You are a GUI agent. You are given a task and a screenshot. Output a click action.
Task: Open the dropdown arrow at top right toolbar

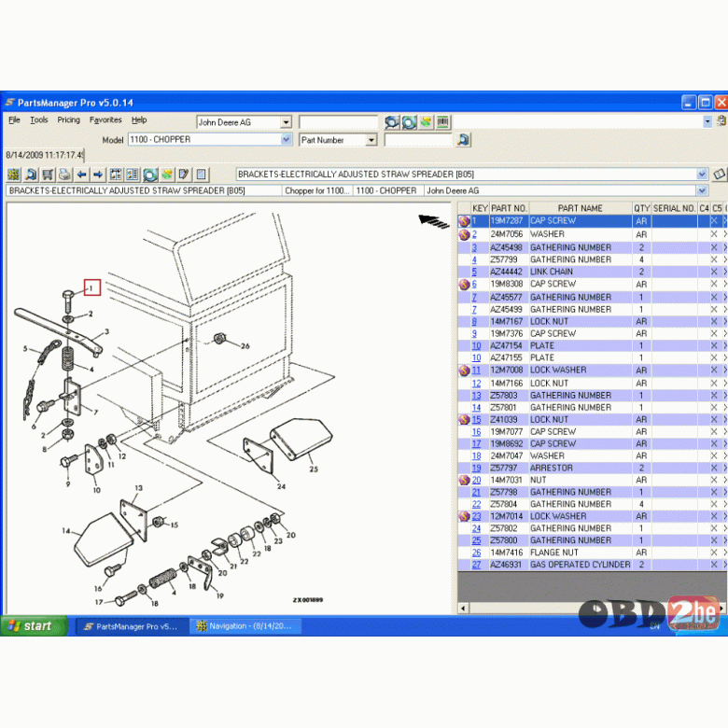(707, 122)
